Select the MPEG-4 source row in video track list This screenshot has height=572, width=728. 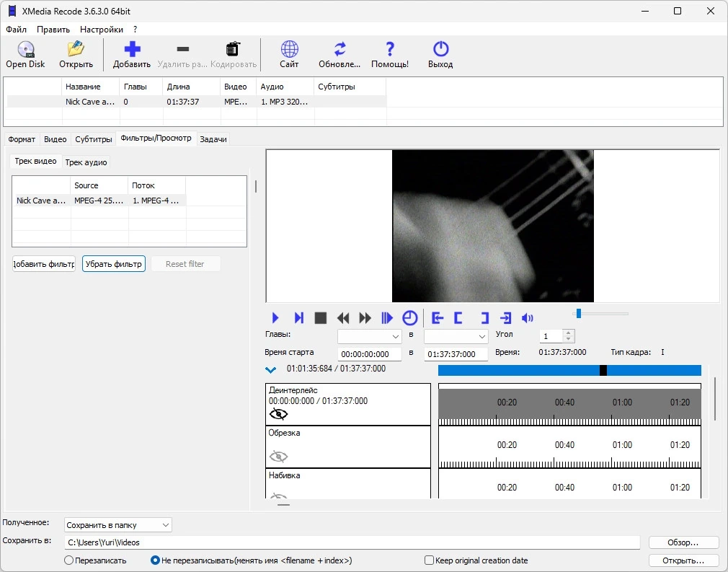point(101,201)
